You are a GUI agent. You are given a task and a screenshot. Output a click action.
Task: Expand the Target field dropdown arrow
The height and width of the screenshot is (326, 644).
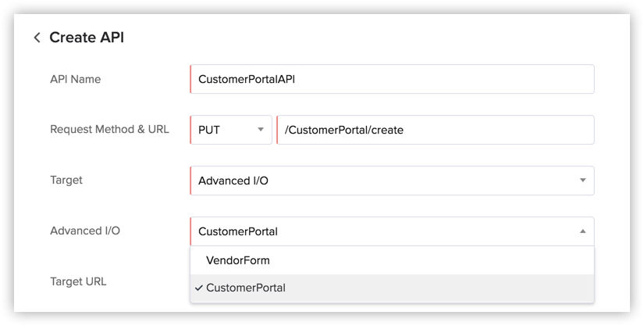pos(582,181)
